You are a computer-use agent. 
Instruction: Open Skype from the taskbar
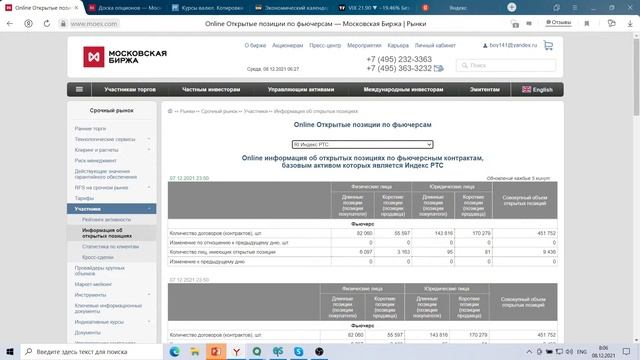(x=299, y=351)
